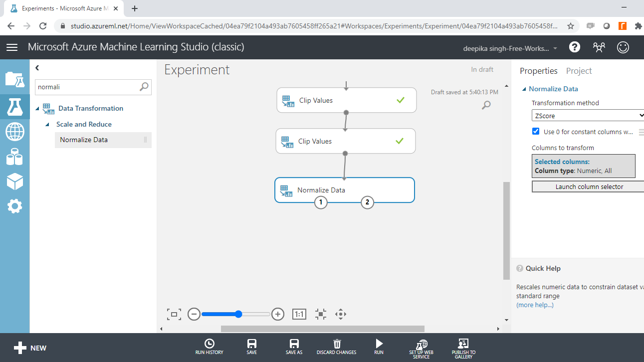Viewport: 644px width, 362px height.
Task: Open the hamburger navigation menu
Action: (x=12, y=47)
